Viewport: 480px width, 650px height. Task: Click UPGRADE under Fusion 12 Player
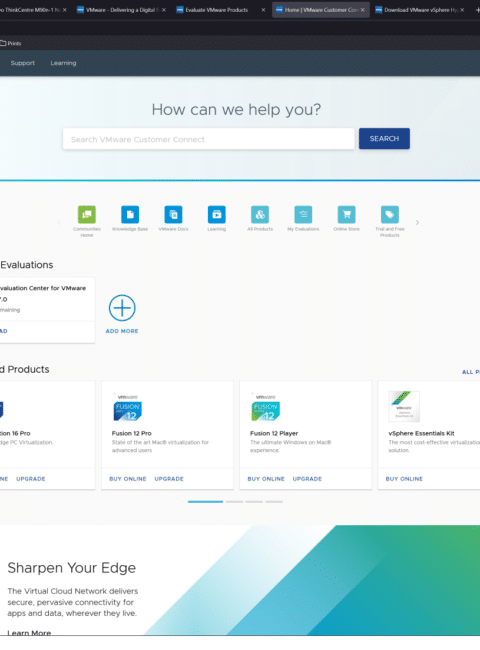307,479
